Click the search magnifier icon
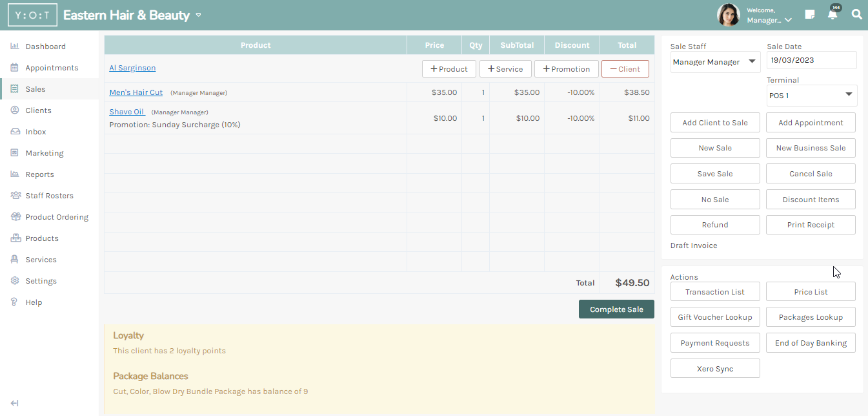The height and width of the screenshot is (416, 868). point(856,14)
